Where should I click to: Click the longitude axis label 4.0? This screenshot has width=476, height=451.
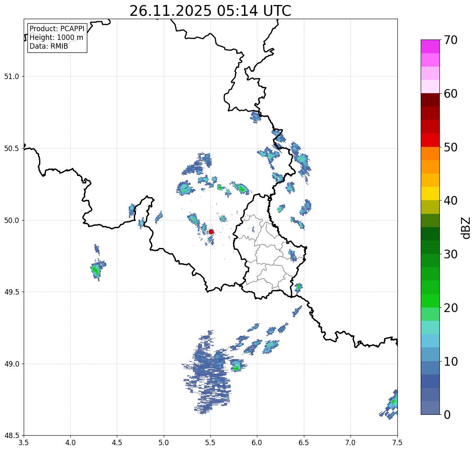[70, 443]
